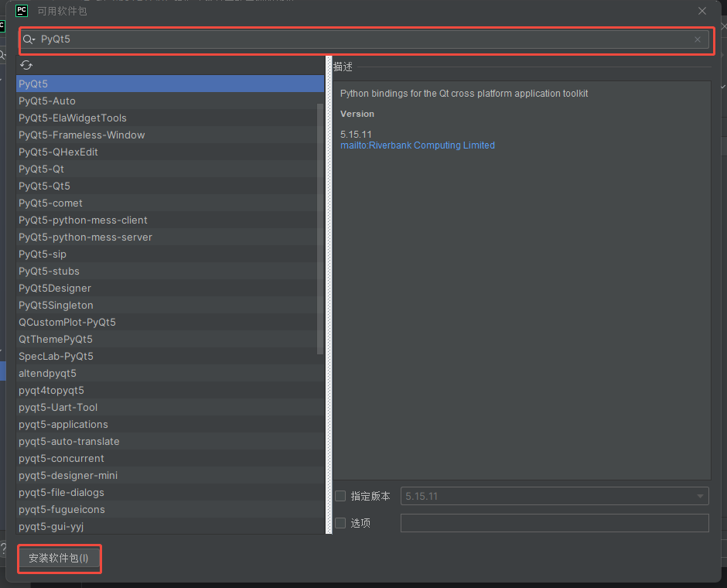Select PyQt5-sip package
This screenshot has height=588, width=727.
[x=170, y=254]
